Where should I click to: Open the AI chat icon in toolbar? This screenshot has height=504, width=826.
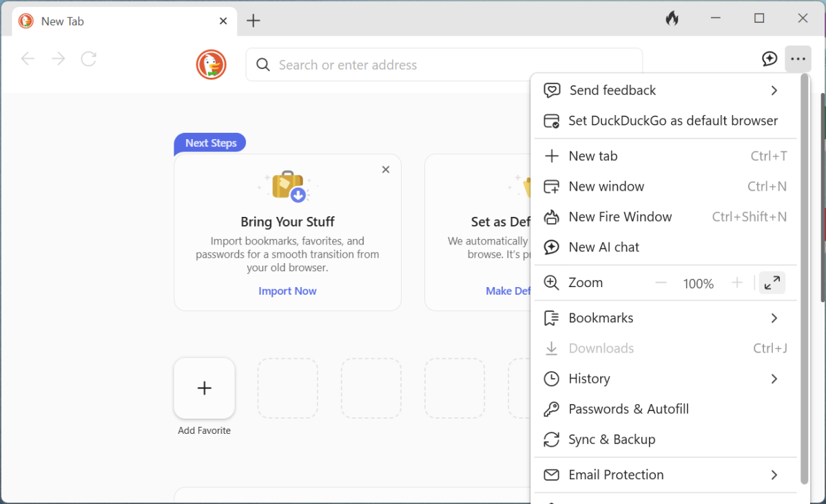[770, 59]
